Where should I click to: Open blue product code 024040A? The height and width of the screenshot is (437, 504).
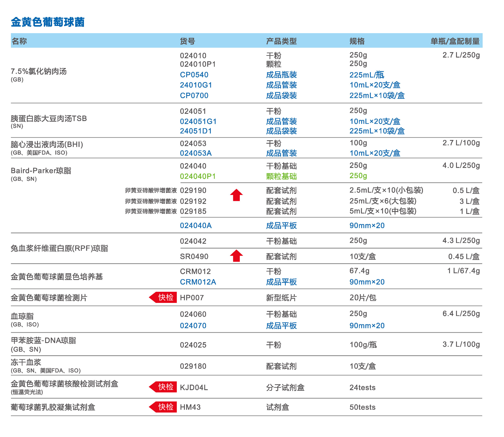pyautogui.click(x=196, y=225)
